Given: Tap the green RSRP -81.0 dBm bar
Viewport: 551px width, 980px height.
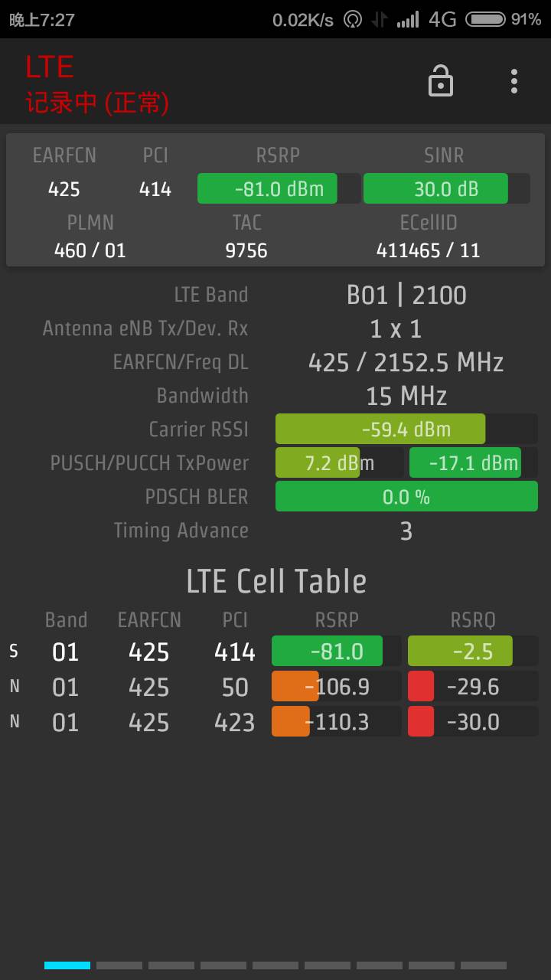Looking at the screenshot, I should click(279, 188).
